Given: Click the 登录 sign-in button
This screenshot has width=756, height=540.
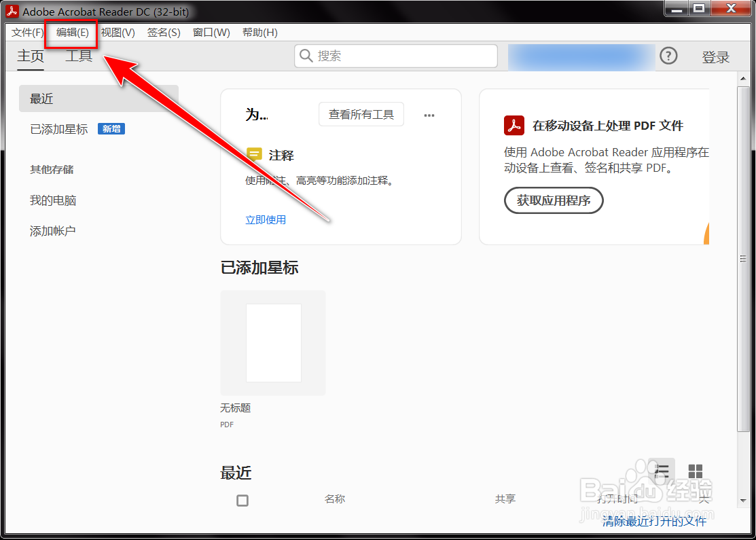Looking at the screenshot, I should pos(715,57).
